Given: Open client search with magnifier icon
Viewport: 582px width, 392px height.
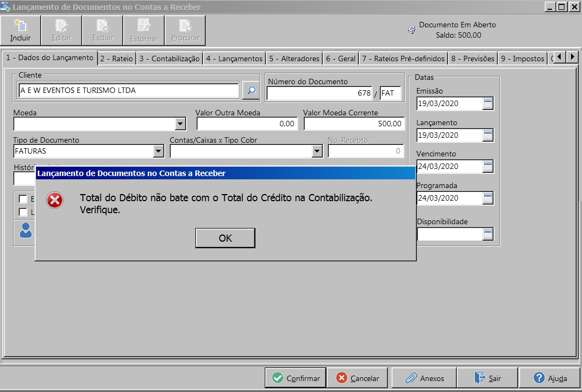Looking at the screenshot, I should (251, 90).
